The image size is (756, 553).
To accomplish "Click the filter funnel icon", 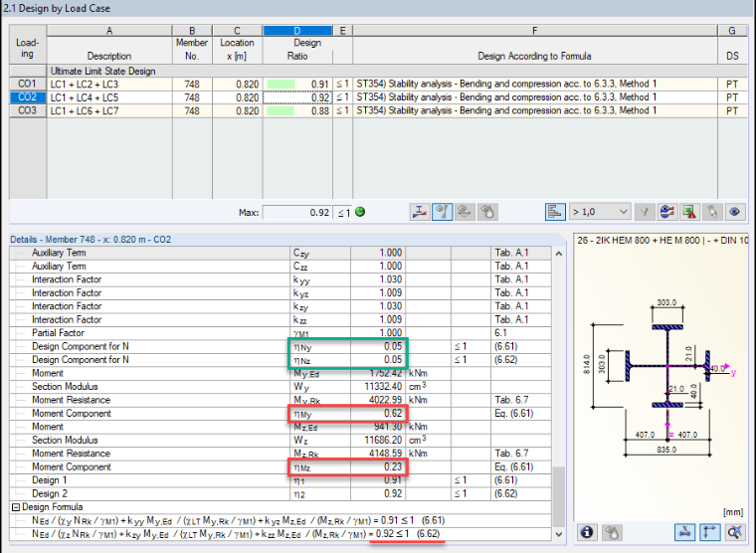I will click(x=645, y=212).
